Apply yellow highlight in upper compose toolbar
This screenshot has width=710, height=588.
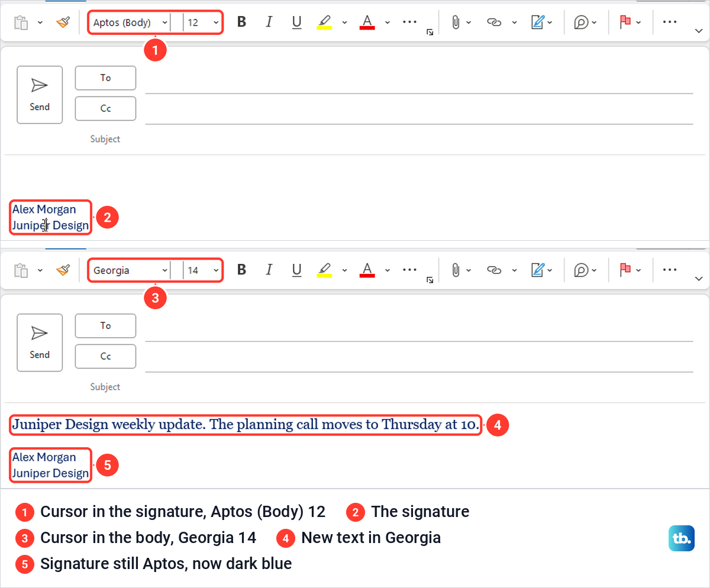coord(324,22)
